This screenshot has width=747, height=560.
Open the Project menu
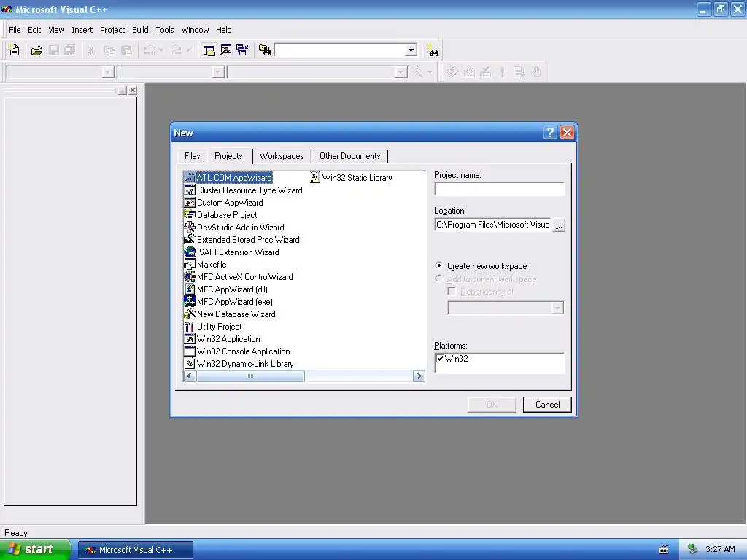[x=112, y=30]
